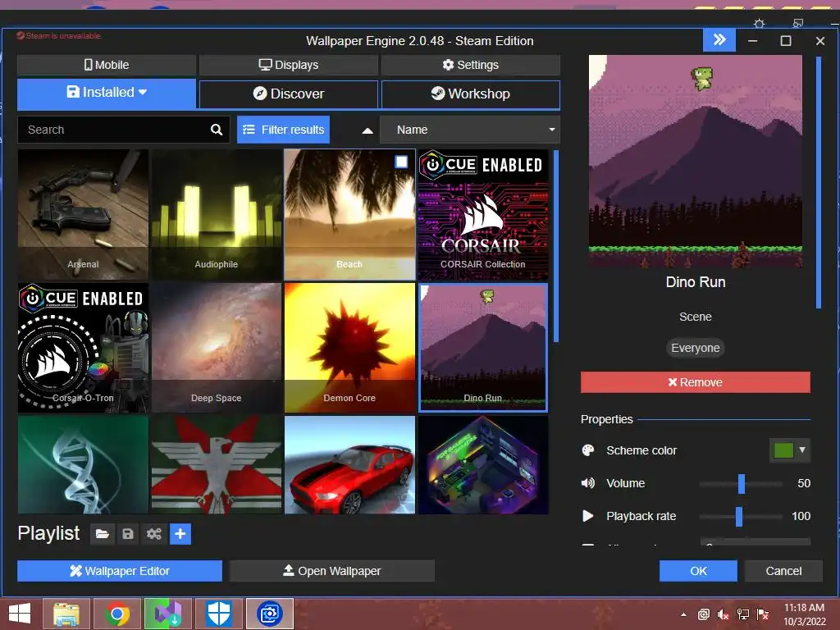Click the Playback rate play icon

click(x=587, y=516)
